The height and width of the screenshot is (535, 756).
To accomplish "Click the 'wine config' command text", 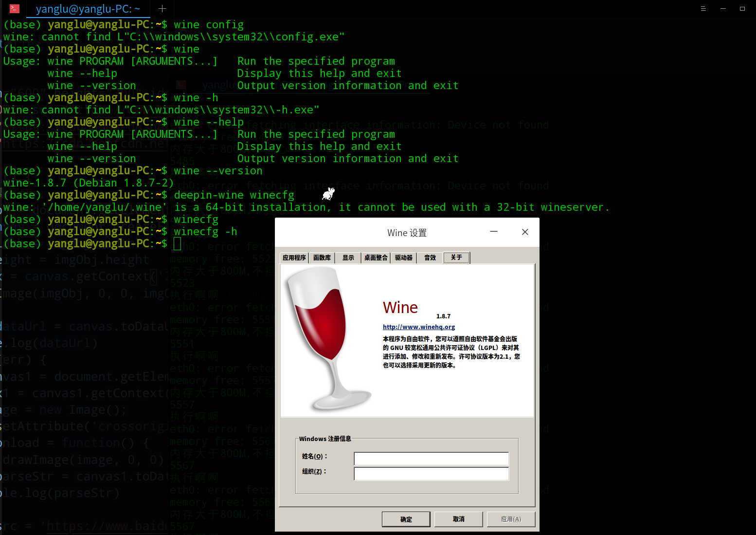I will 209,25.
